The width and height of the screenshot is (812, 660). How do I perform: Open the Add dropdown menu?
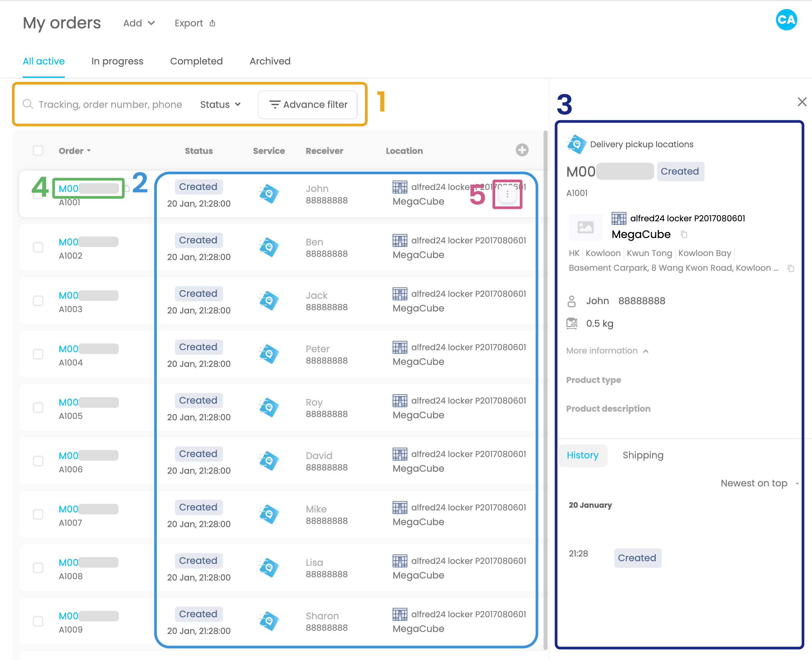click(x=139, y=24)
